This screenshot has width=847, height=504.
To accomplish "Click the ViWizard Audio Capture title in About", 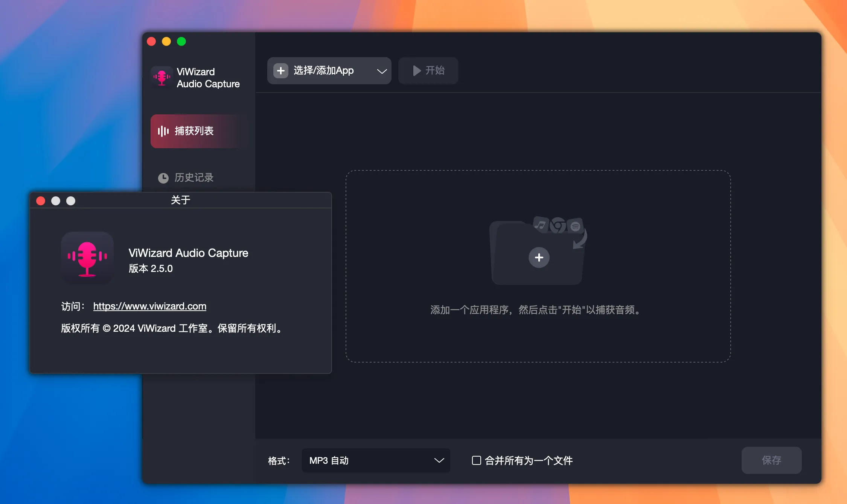I will point(188,253).
